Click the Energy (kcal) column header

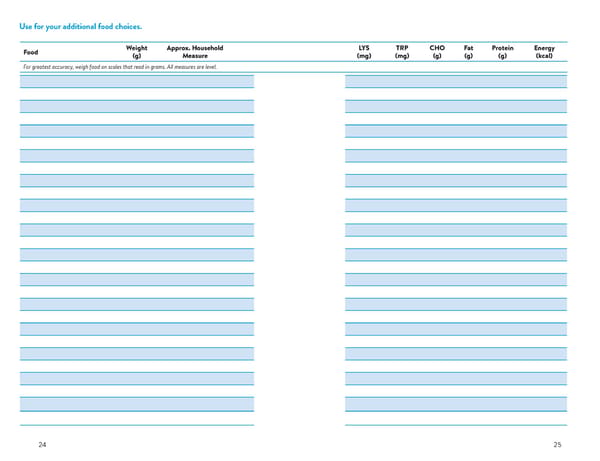click(544, 52)
